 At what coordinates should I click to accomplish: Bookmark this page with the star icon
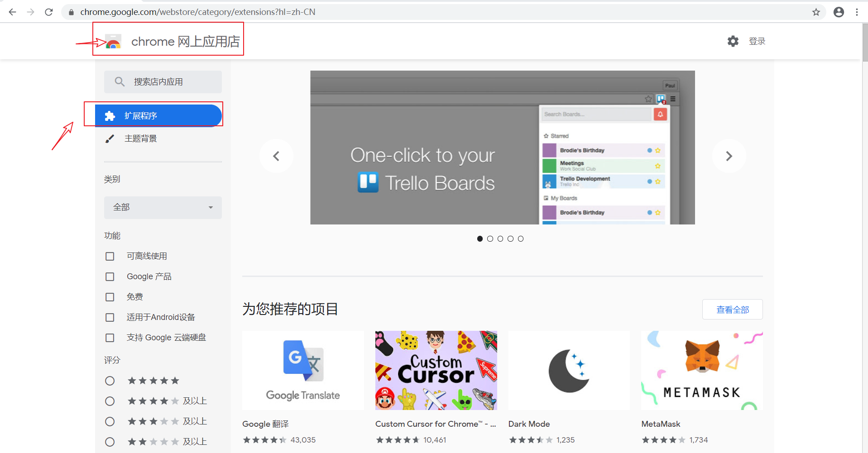pos(816,12)
